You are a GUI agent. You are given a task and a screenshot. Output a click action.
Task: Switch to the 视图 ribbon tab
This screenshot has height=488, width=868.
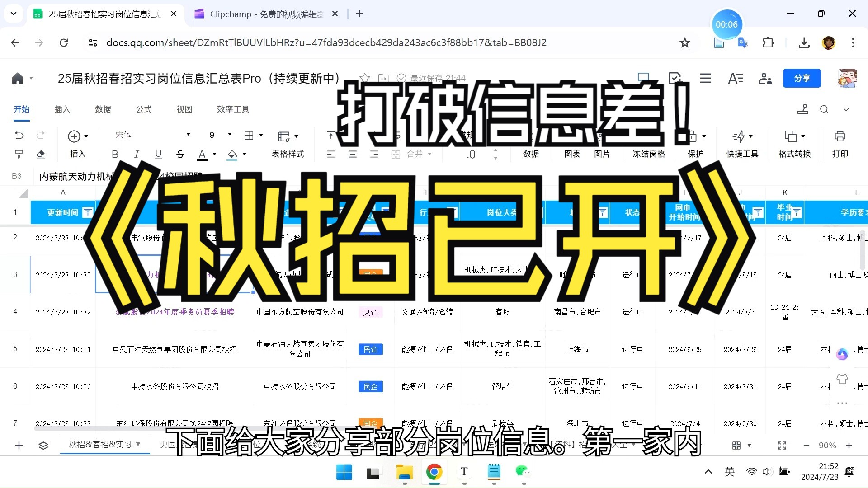(x=184, y=109)
